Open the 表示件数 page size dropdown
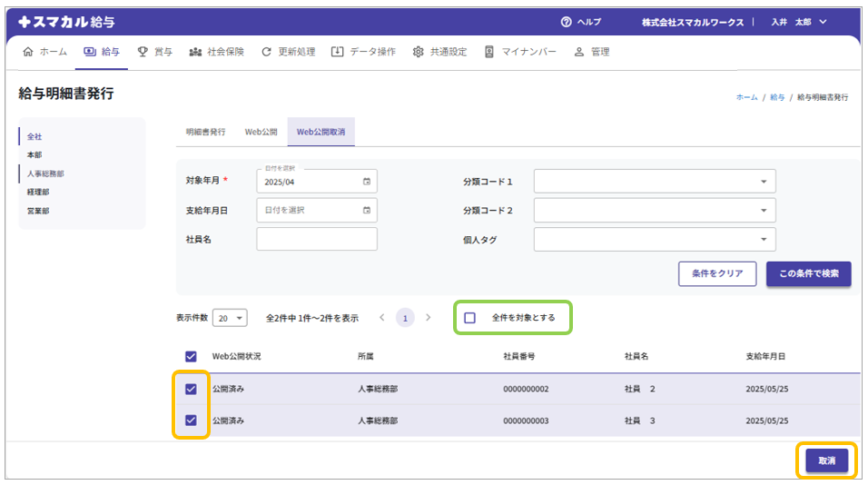This screenshot has width=868, height=485. click(x=230, y=318)
